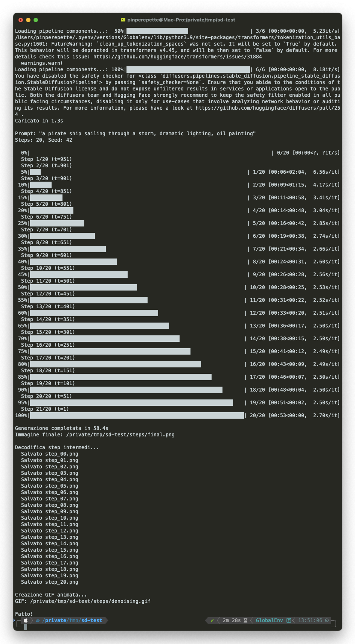
Task: Maximize the terminal with green button
Action: (x=36, y=20)
